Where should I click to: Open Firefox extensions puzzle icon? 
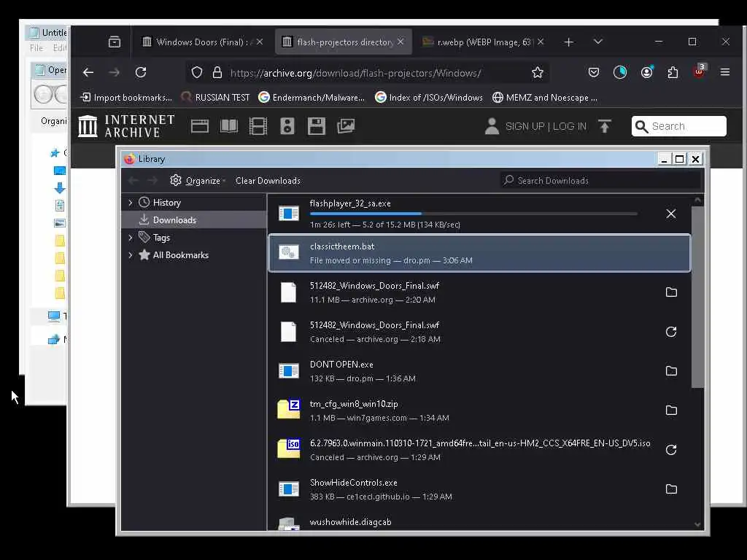coord(673,72)
